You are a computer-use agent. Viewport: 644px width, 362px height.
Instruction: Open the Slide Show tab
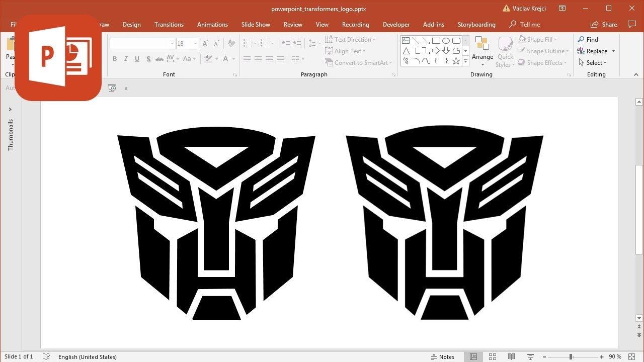(x=256, y=24)
